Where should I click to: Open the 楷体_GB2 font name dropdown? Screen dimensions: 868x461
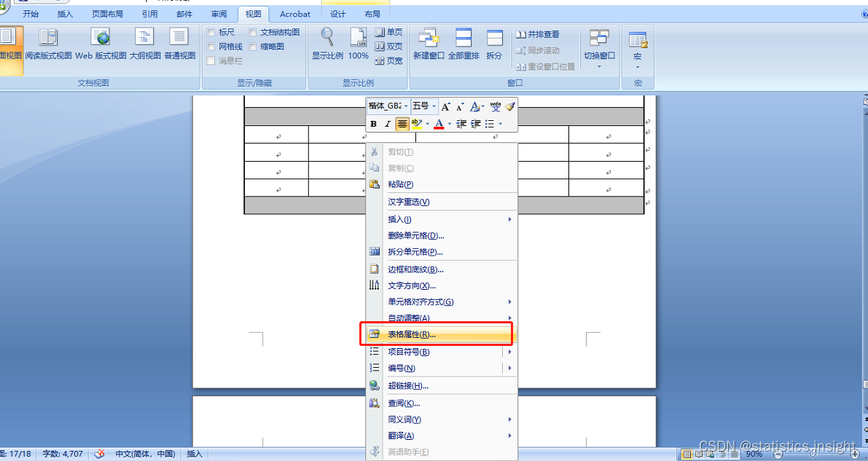(406, 106)
